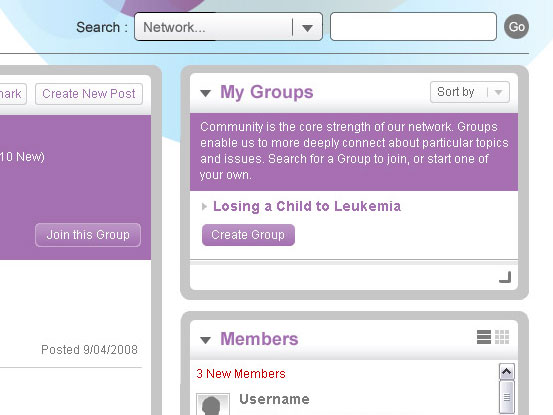Click the Create Group button

click(248, 235)
